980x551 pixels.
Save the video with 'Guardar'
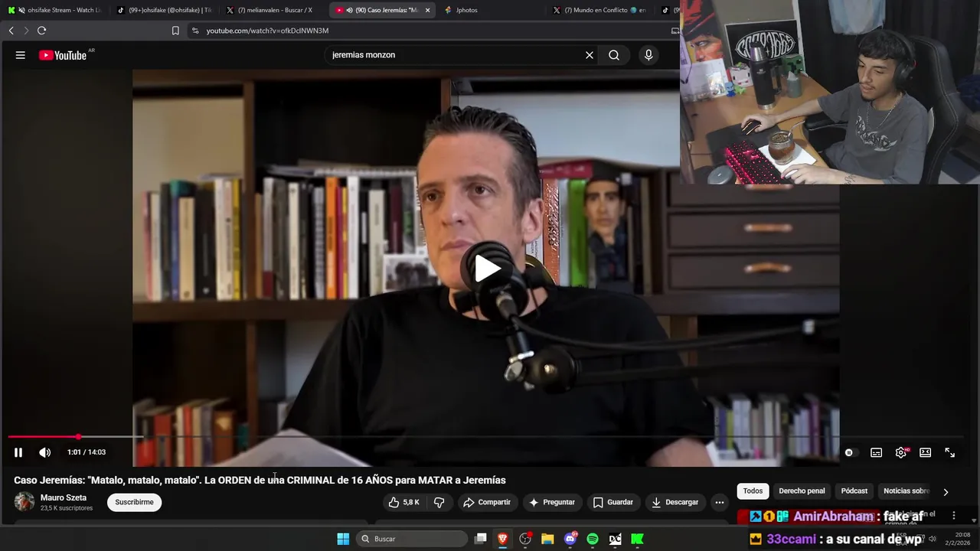click(613, 502)
